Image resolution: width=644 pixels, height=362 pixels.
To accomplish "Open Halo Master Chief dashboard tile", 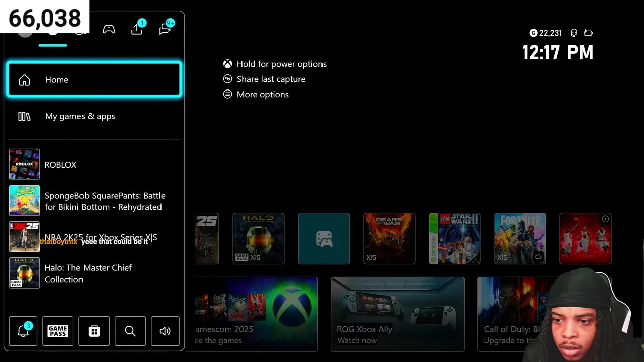I will (259, 238).
